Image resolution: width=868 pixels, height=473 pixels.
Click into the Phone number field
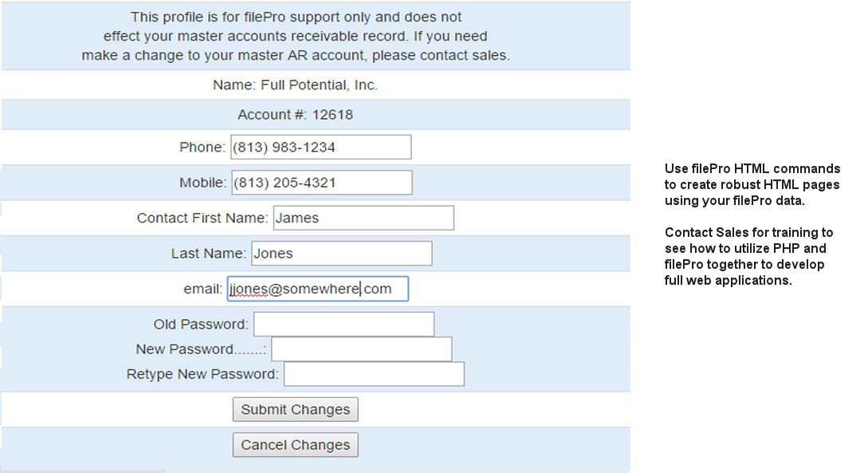(x=321, y=148)
